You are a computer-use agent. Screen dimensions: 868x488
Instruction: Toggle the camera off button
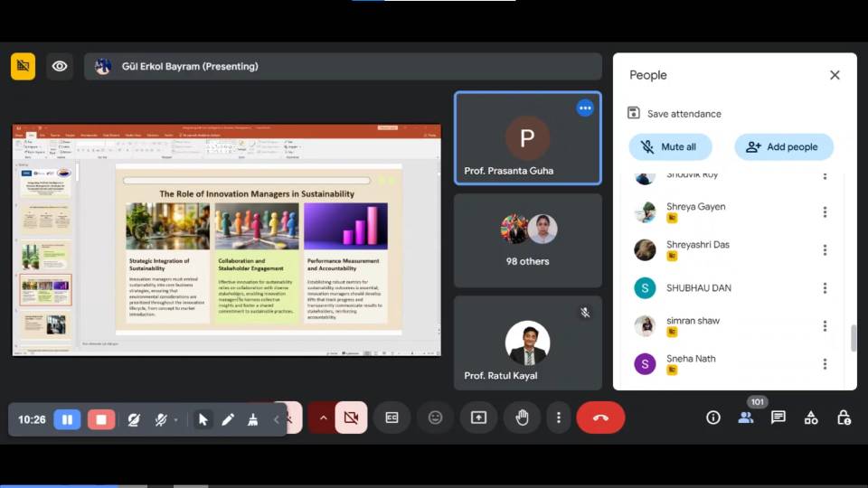351,418
